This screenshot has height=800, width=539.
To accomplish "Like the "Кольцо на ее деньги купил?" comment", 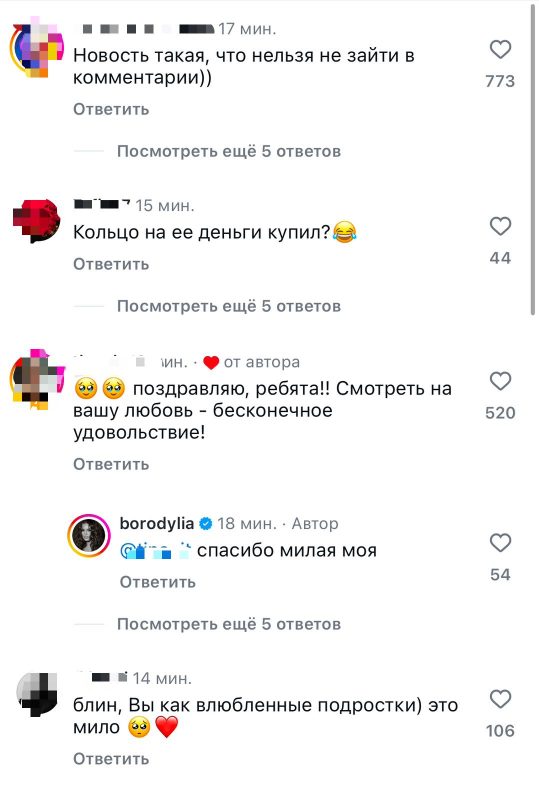I will pos(500,226).
